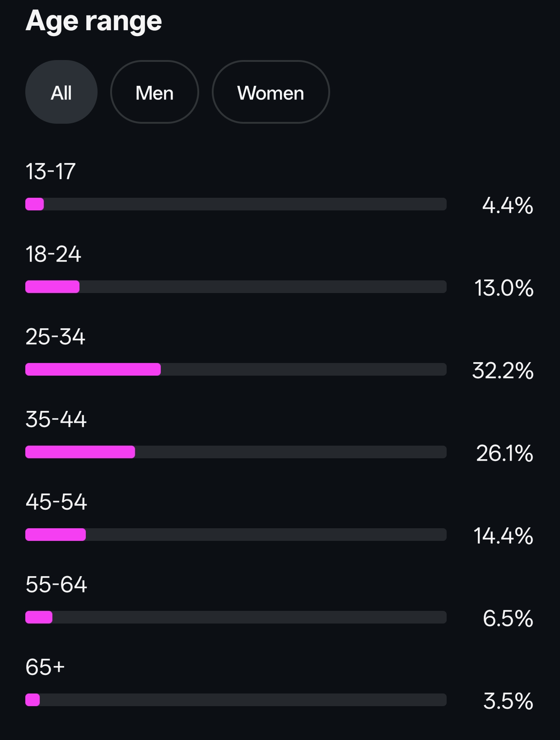Click the 13.0% percentage value
The image size is (560, 740).
click(504, 288)
